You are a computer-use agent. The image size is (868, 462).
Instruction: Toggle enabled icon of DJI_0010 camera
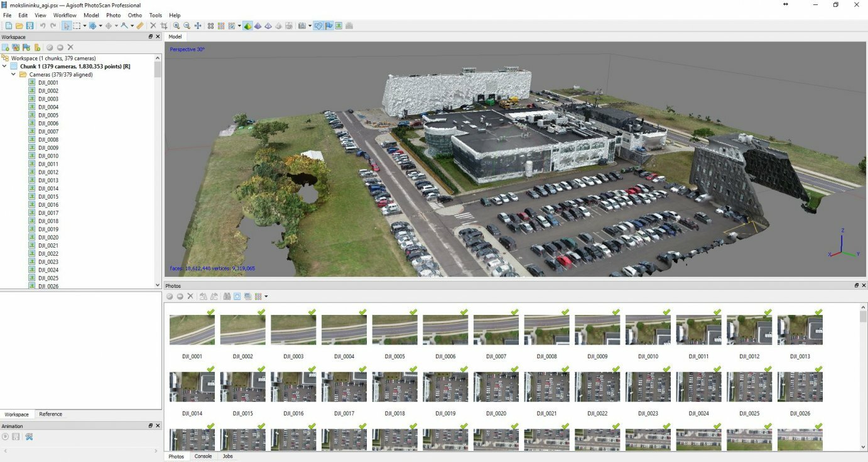(x=31, y=156)
